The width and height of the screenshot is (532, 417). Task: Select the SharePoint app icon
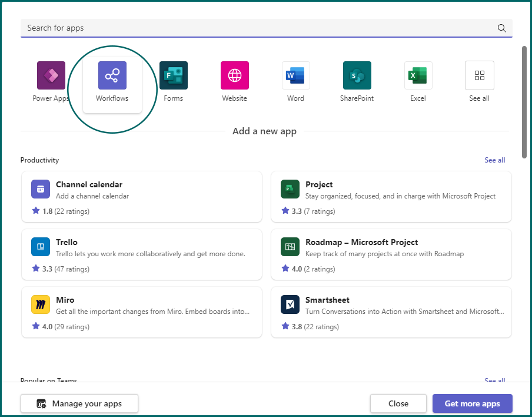pos(357,75)
